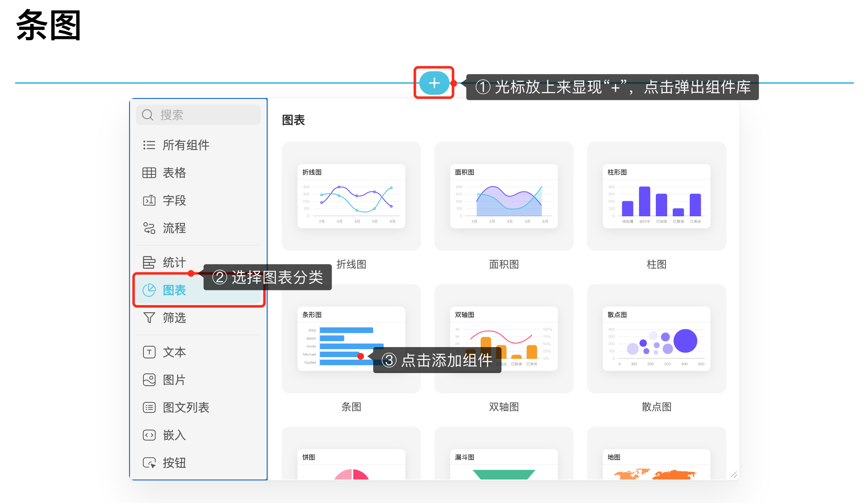This screenshot has width=868, height=503.
Task: Add the 柱形图 column chart component
Action: (657, 196)
